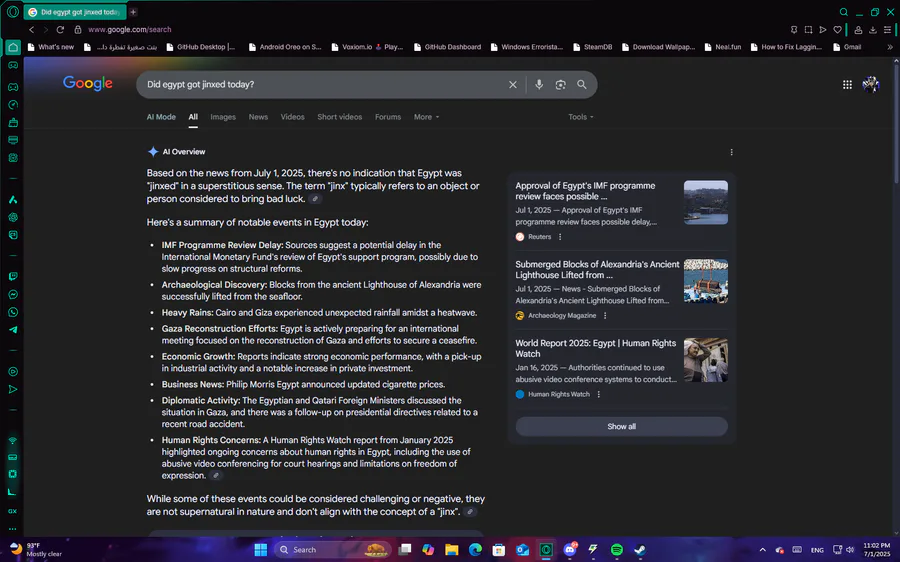Viewport: 900px width, 562px height.
Task: Open options for the Human Rights Watch result
Action: 599,394
